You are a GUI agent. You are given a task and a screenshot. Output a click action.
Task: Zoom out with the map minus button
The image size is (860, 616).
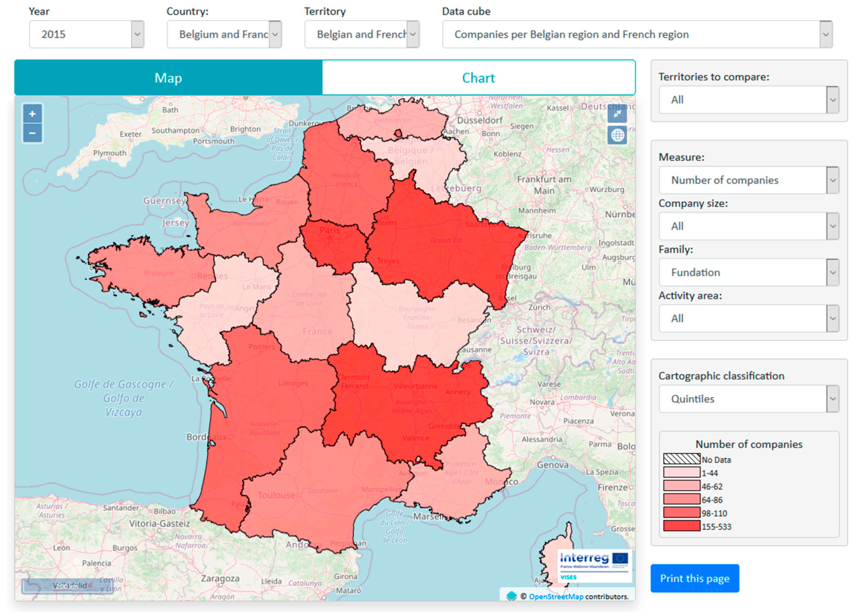coord(32,133)
